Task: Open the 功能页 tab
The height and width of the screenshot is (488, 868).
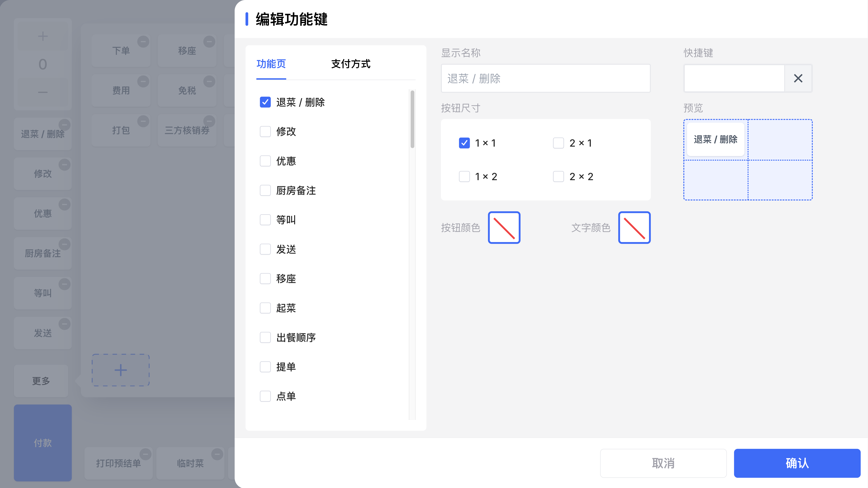Action: pos(271,64)
